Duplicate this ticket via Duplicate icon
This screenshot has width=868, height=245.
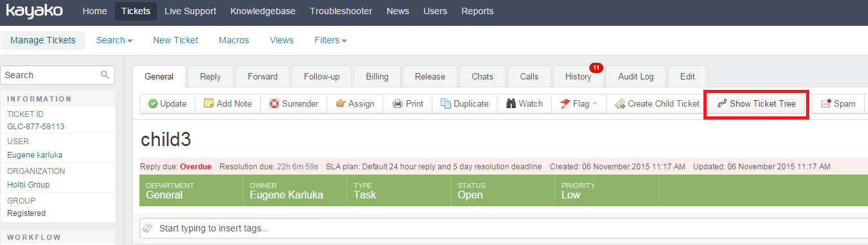point(445,103)
